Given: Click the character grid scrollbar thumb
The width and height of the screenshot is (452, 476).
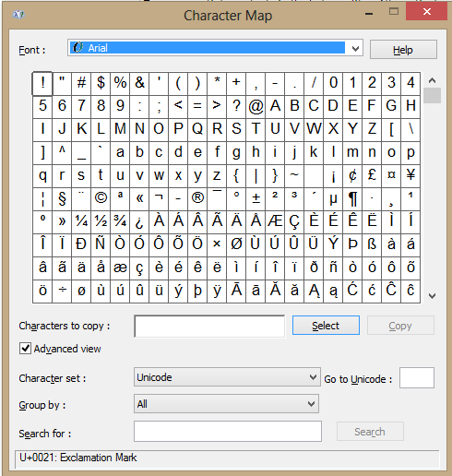Looking at the screenshot, I should point(432,95).
